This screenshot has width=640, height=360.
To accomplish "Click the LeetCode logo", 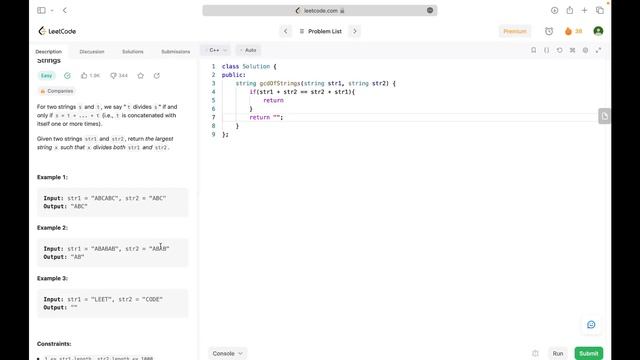I will coord(57,31).
